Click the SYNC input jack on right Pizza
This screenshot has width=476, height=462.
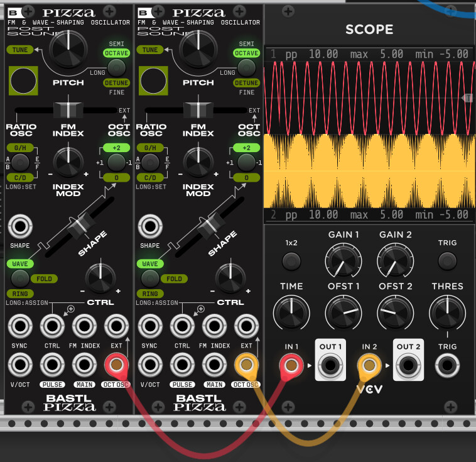tap(150, 326)
